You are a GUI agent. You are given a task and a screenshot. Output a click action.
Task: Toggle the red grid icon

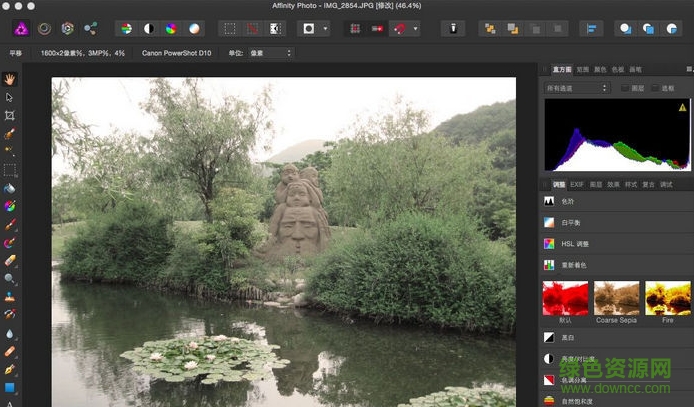[355, 29]
